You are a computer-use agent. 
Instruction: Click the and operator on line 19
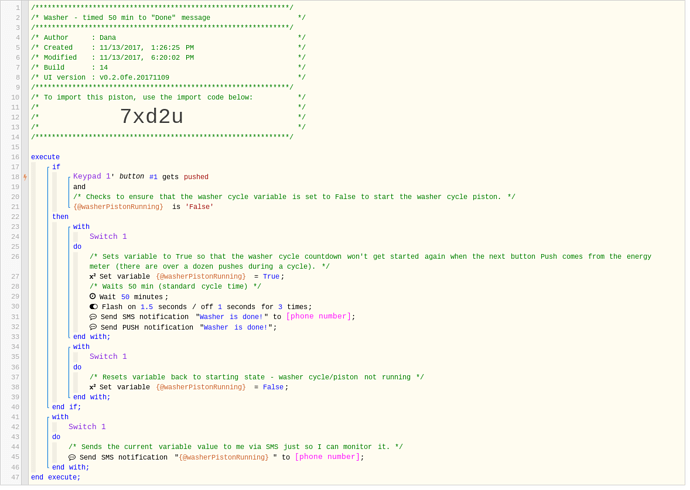pyautogui.click(x=79, y=187)
